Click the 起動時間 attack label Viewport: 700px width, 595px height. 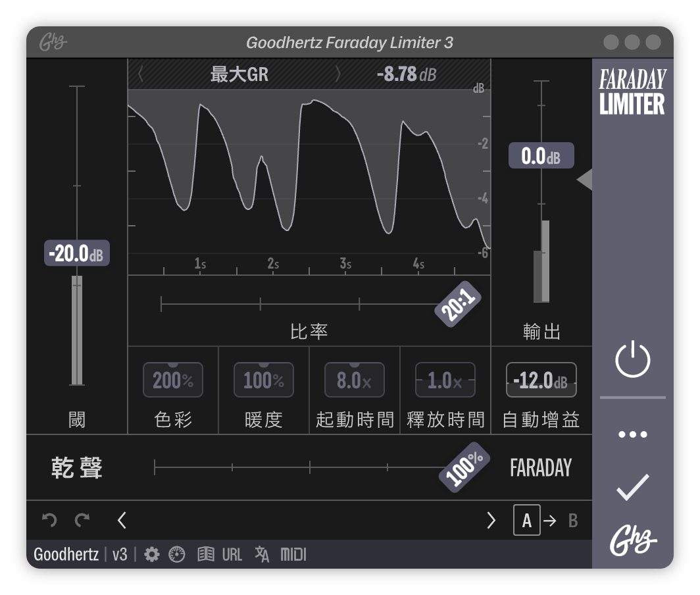pos(355,420)
